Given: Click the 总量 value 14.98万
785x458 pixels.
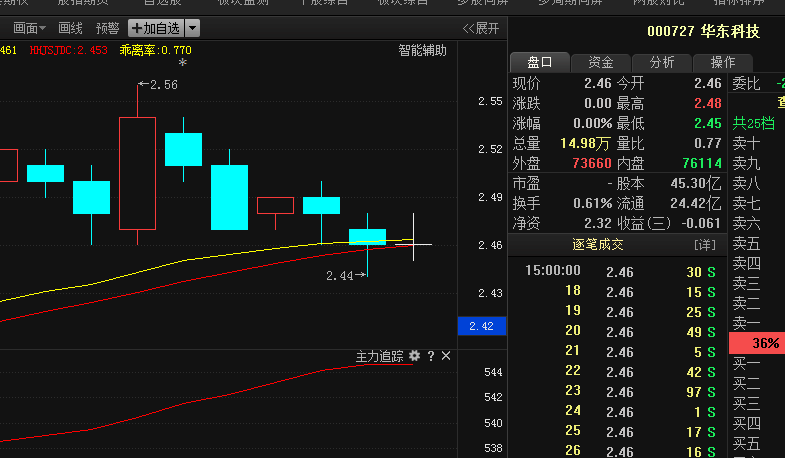Looking at the screenshot, I should (585, 144).
